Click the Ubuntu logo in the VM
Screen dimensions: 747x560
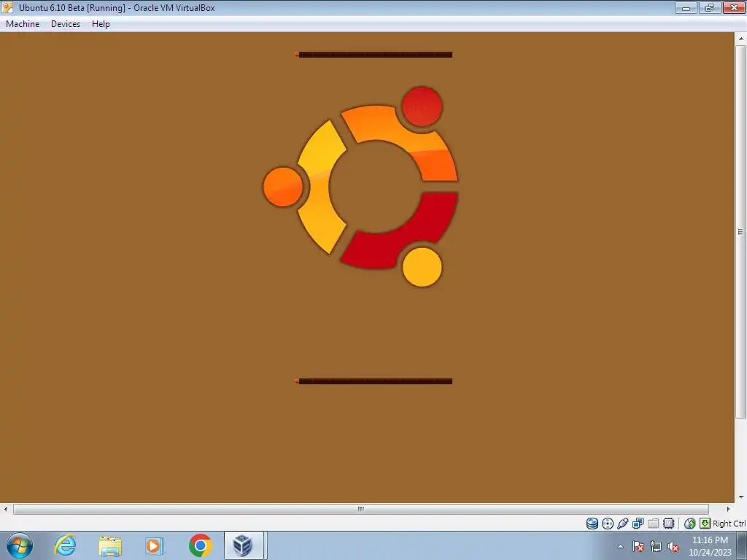pyautogui.click(x=360, y=187)
